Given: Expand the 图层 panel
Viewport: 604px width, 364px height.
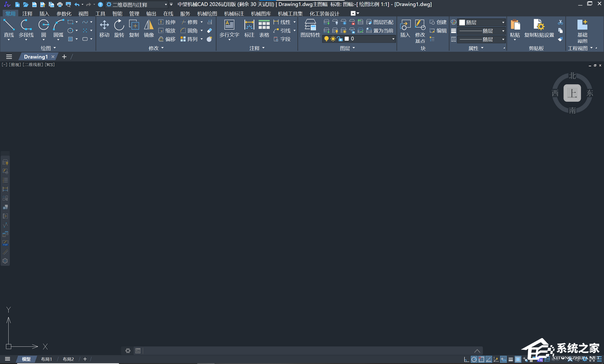Looking at the screenshot, I should 348,48.
